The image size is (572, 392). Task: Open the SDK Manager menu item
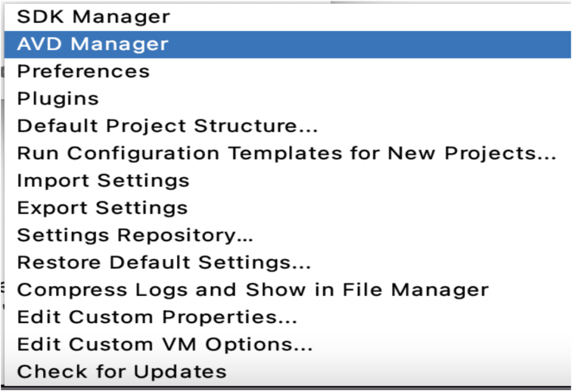coord(93,17)
